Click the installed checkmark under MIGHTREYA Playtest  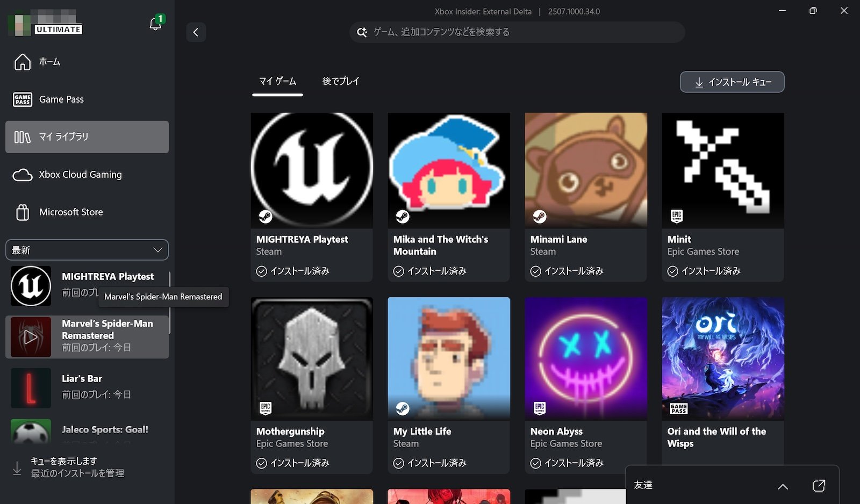pos(262,271)
